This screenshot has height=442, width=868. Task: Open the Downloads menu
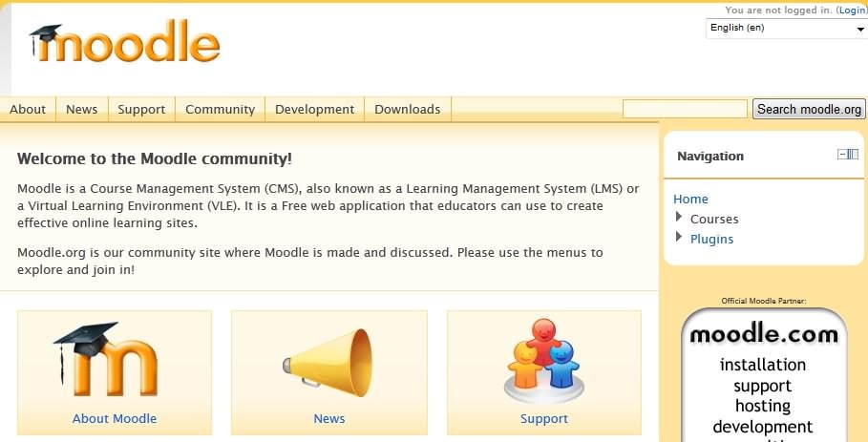click(x=408, y=110)
